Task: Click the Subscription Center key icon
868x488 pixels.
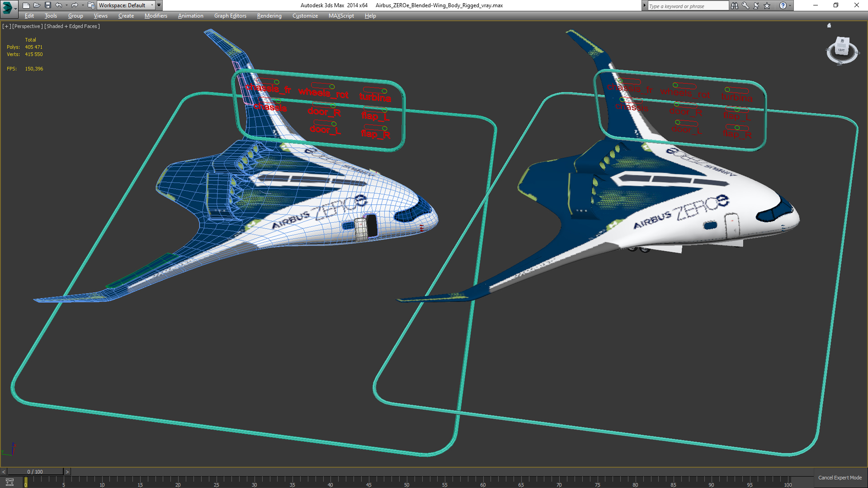Action: (745, 5)
